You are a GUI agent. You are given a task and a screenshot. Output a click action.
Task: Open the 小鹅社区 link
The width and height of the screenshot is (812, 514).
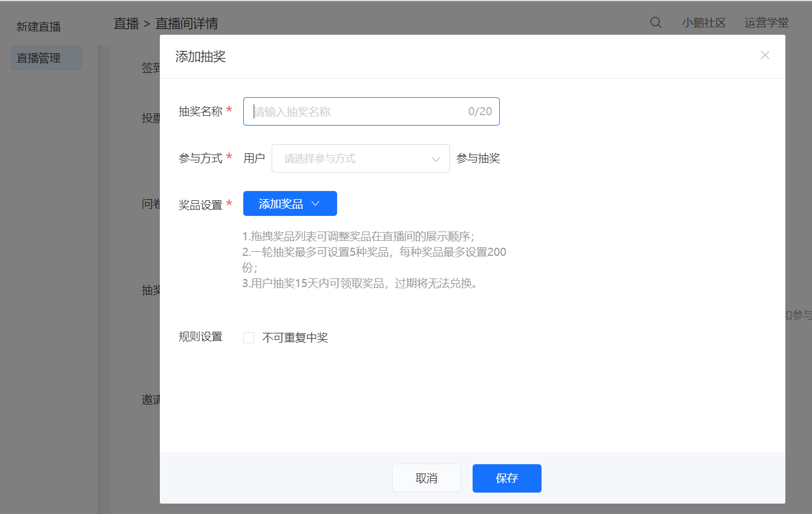[703, 23]
